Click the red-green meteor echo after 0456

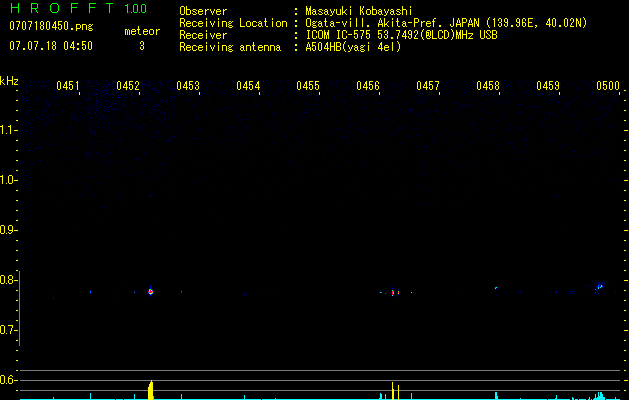[393, 292]
